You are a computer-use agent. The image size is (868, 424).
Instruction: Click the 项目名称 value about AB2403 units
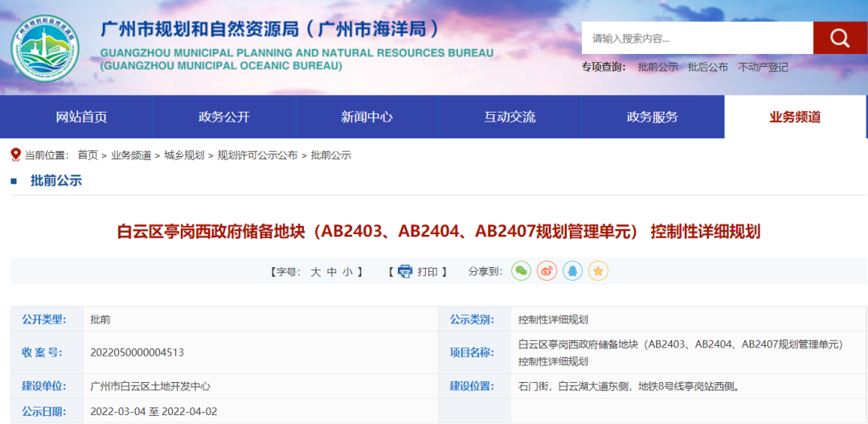[x=681, y=352]
